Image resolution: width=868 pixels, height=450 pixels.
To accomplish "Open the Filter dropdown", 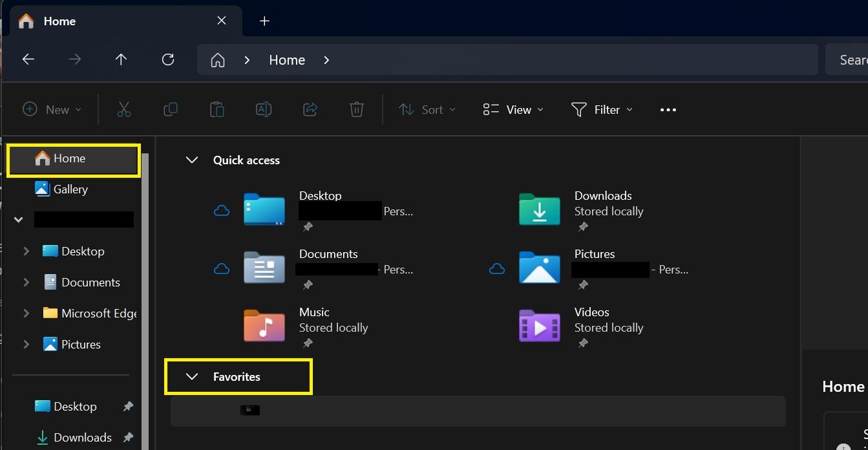I will (601, 109).
